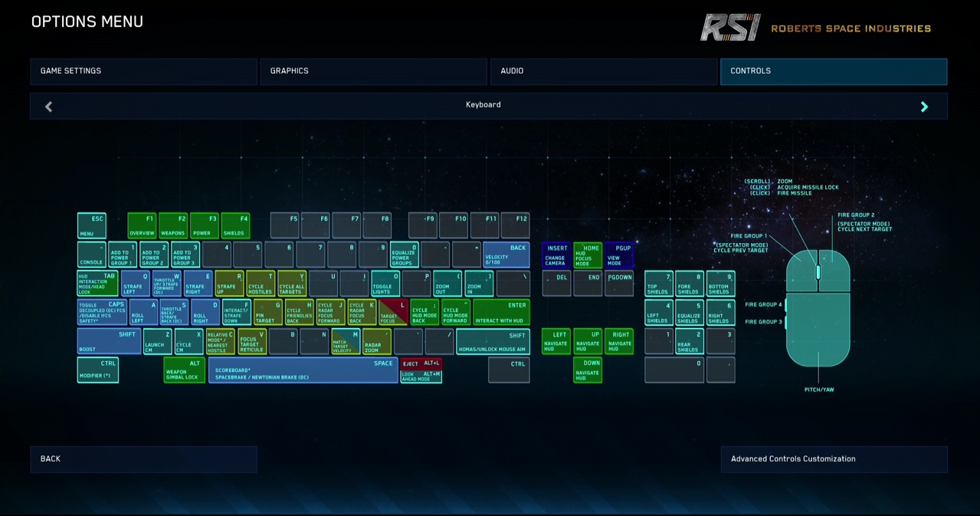Viewport: 980px width, 516px height.
Task: Open the Game Settings tab
Action: click(143, 71)
